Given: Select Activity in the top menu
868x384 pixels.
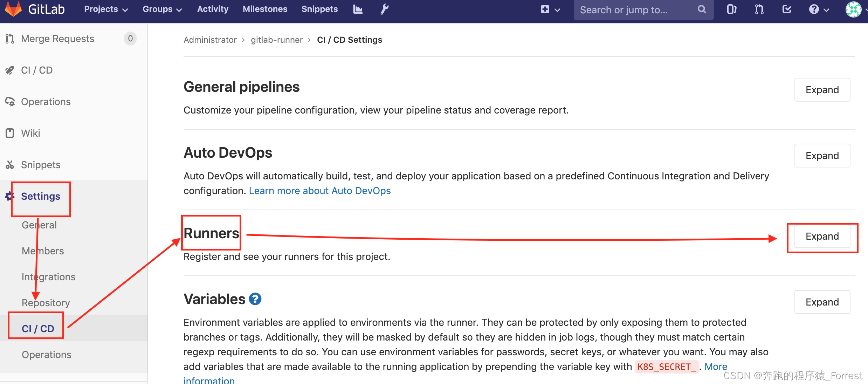Looking at the screenshot, I should coord(212,9).
